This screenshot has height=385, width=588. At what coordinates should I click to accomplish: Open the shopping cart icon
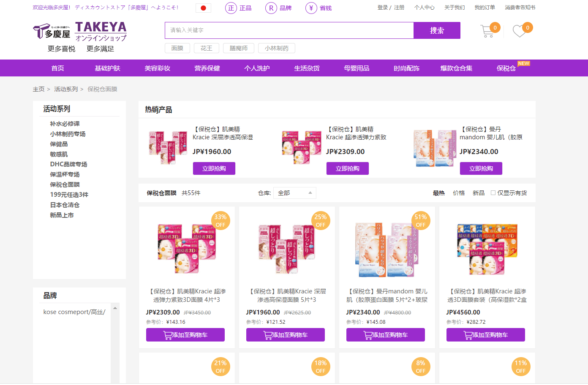click(488, 31)
